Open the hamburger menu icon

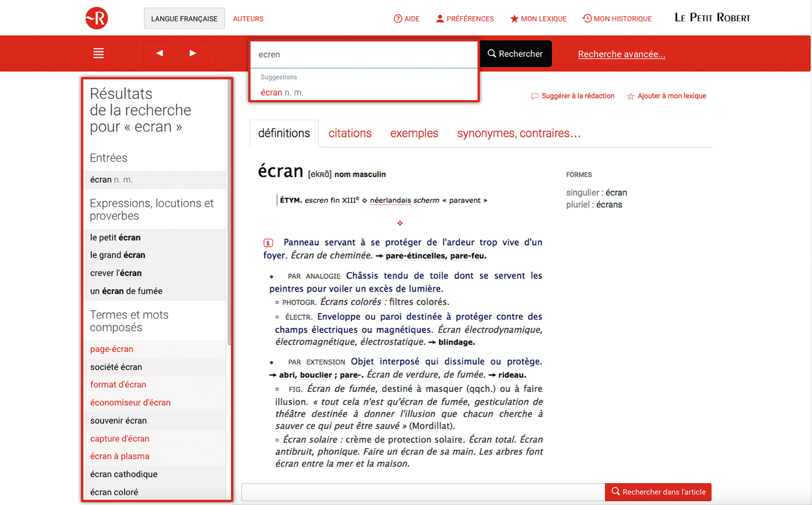pos(99,53)
